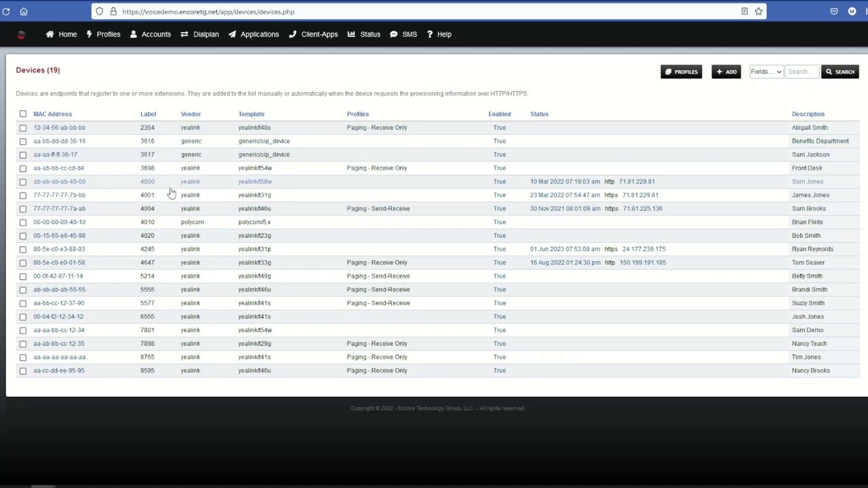
Task: Check the box for 77-77-77-77-7b-bb
Action: [23, 195]
